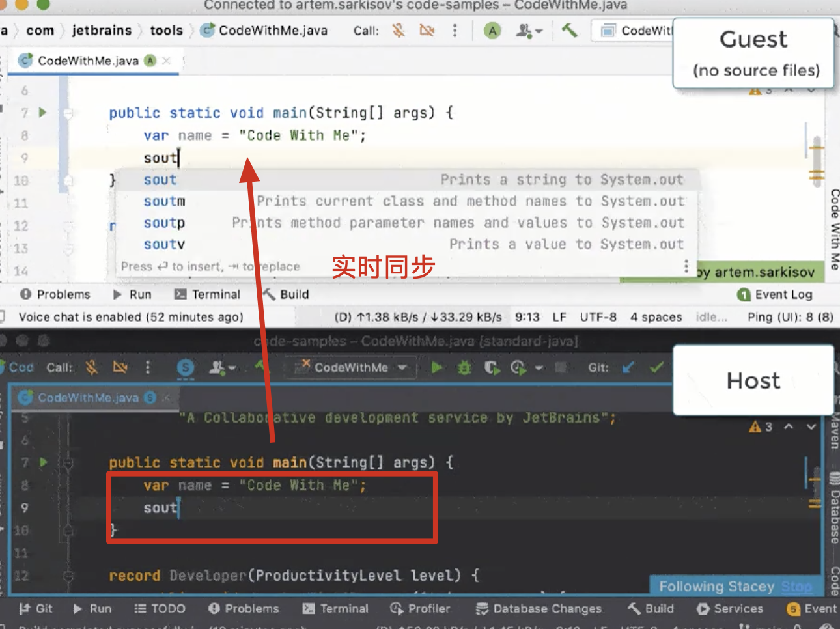Close the CodeWithMe.java tab in Guest window

[167, 61]
